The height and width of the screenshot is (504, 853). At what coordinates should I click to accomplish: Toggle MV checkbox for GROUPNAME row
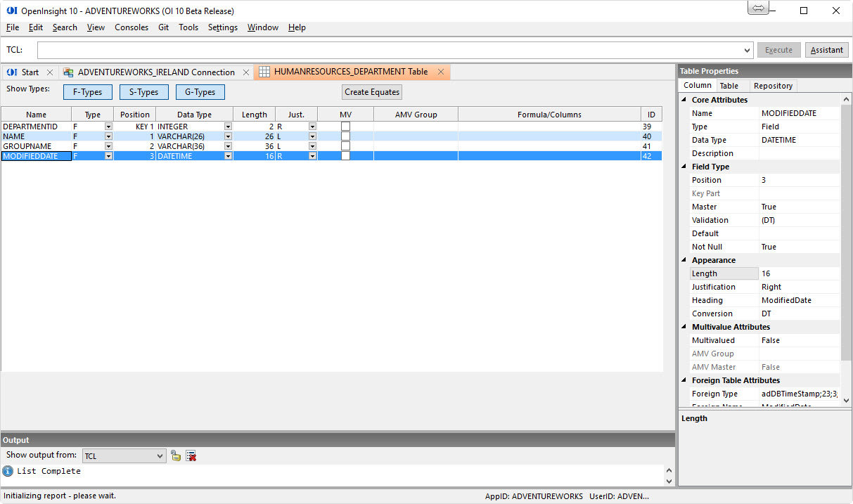coord(345,146)
